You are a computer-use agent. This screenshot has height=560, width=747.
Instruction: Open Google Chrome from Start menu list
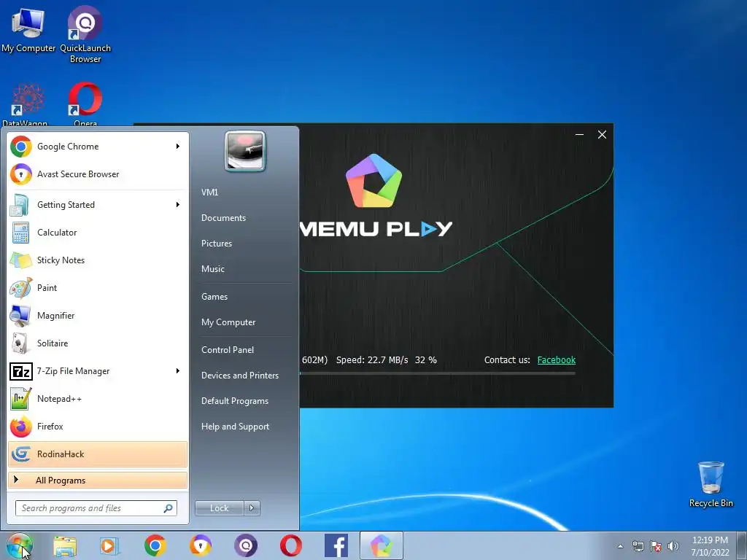pos(98,147)
